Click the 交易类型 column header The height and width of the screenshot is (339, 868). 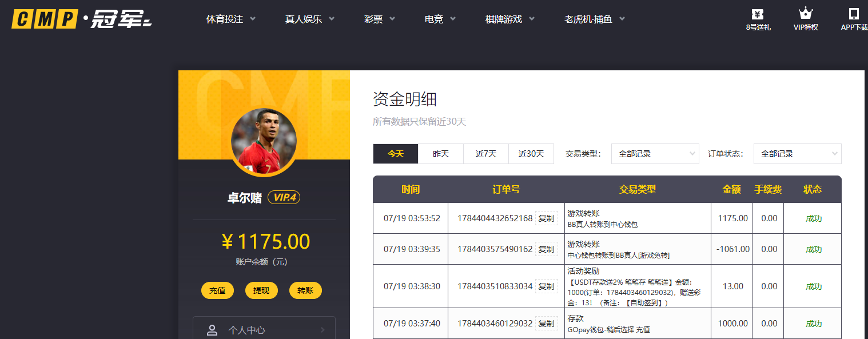point(638,189)
